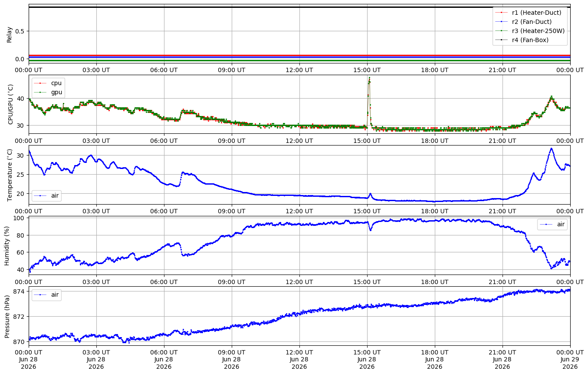Image resolution: width=588 pixels, height=374 pixels.
Task: Click the '21:00 UT' tick under the Relay plot
Action: pyautogui.click(x=503, y=70)
